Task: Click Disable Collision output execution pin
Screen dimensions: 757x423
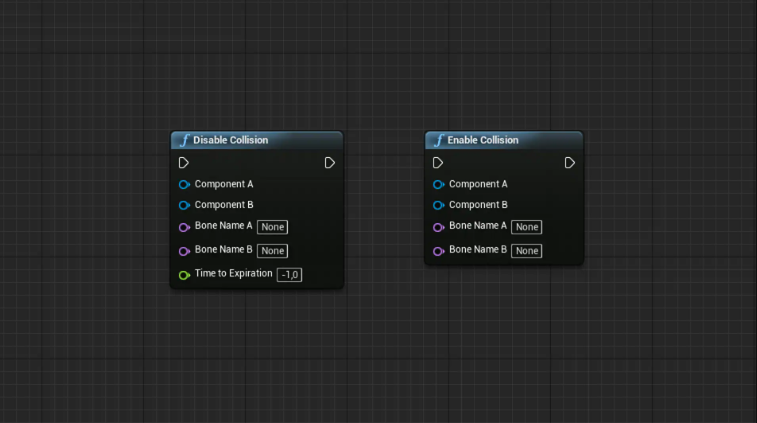Action: [330, 163]
